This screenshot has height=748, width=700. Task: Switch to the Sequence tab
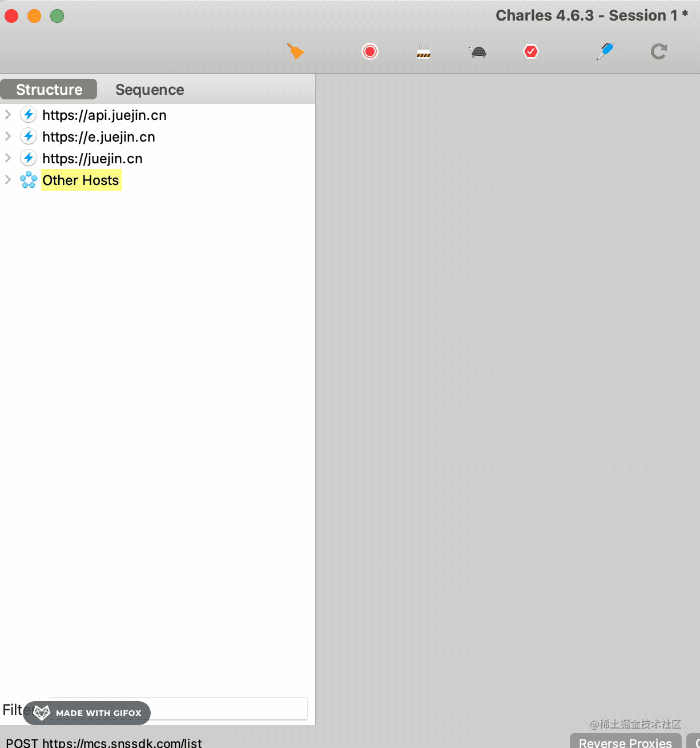click(150, 90)
